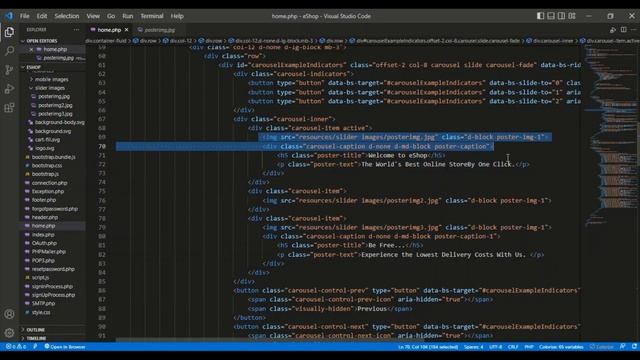Collapse the Open Editors section
Screen dimensions: 640x360
(x=42, y=41)
